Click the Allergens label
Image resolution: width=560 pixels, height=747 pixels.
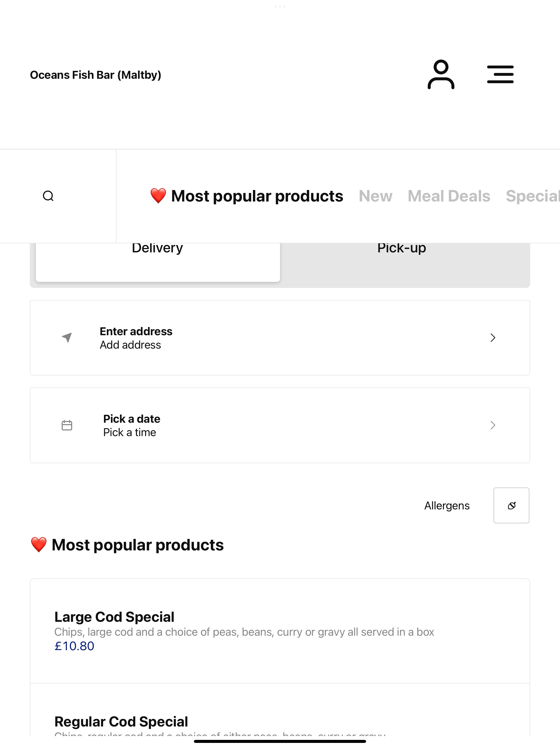pos(447,506)
